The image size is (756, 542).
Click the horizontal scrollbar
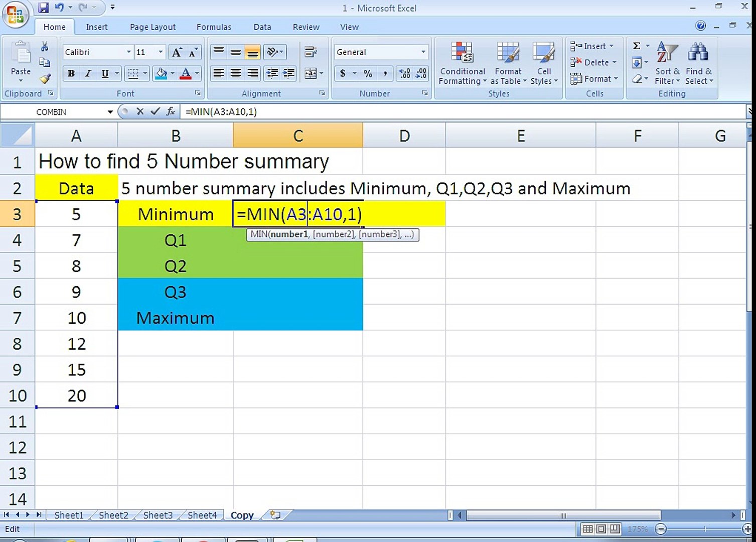coord(563,515)
